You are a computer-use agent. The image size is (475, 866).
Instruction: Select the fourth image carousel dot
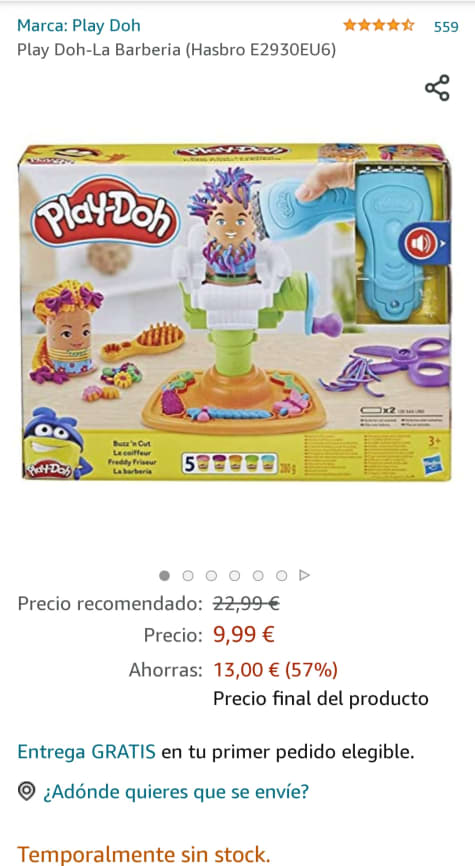pos(234,575)
